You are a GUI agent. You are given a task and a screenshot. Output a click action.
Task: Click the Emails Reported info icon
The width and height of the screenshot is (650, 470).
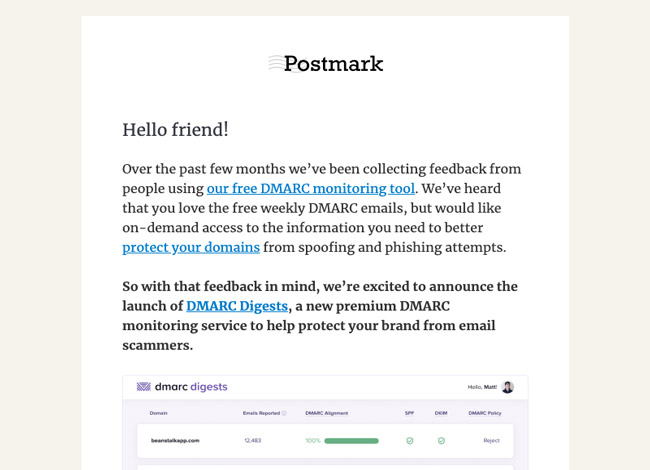coord(284,413)
